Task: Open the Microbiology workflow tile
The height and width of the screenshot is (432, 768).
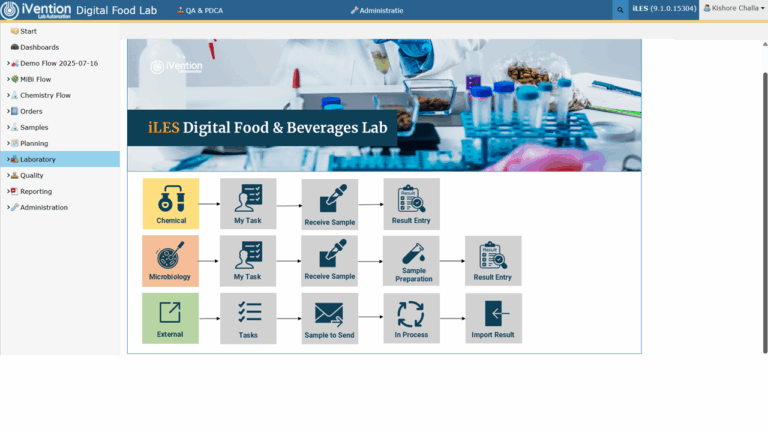Action: coord(170,261)
